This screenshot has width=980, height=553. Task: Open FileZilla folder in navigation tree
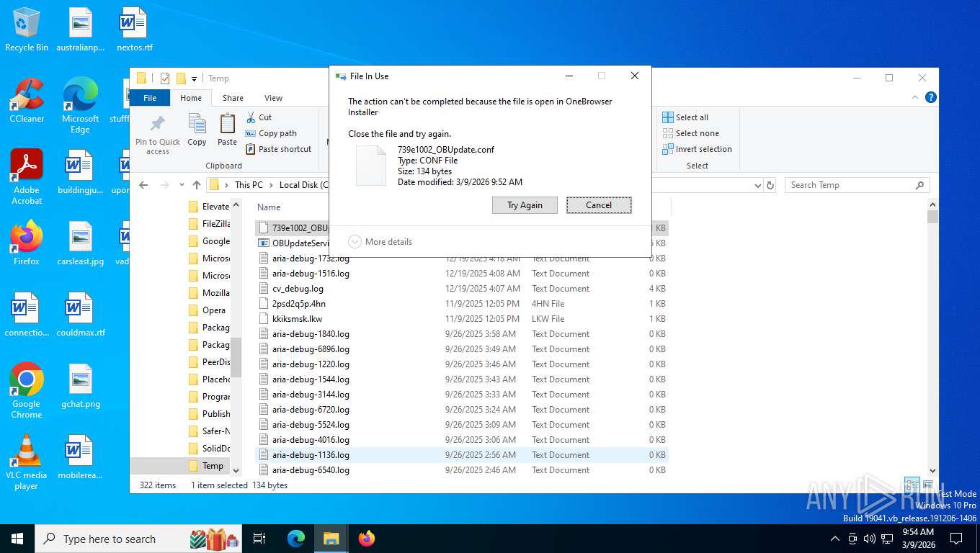pyautogui.click(x=209, y=224)
